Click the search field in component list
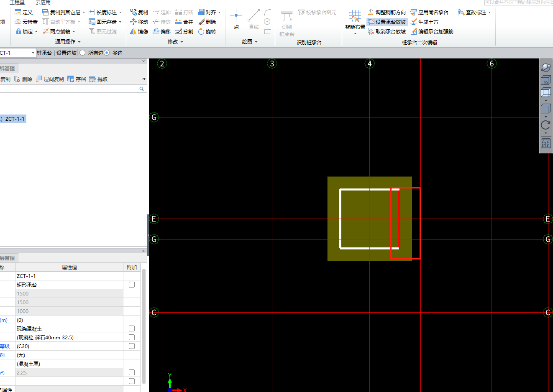This screenshot has height=392, width=553. pyautogui.click(x=69, y=89)
